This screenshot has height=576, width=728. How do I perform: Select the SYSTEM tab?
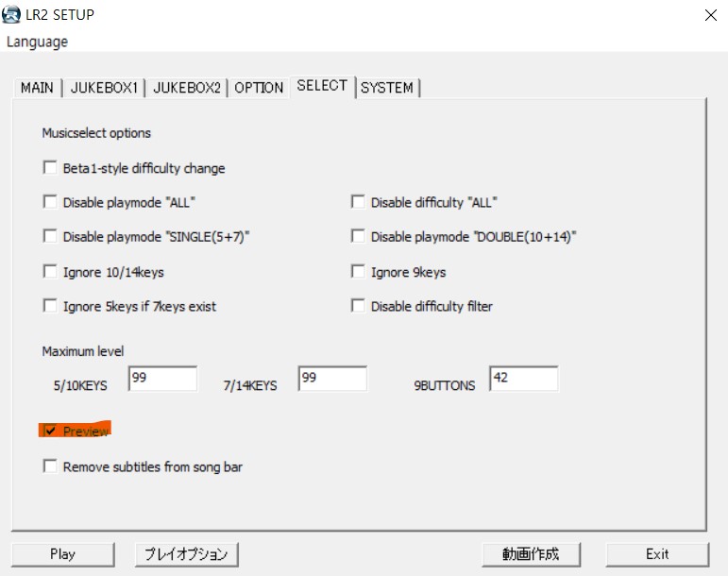tap(386, 88)
